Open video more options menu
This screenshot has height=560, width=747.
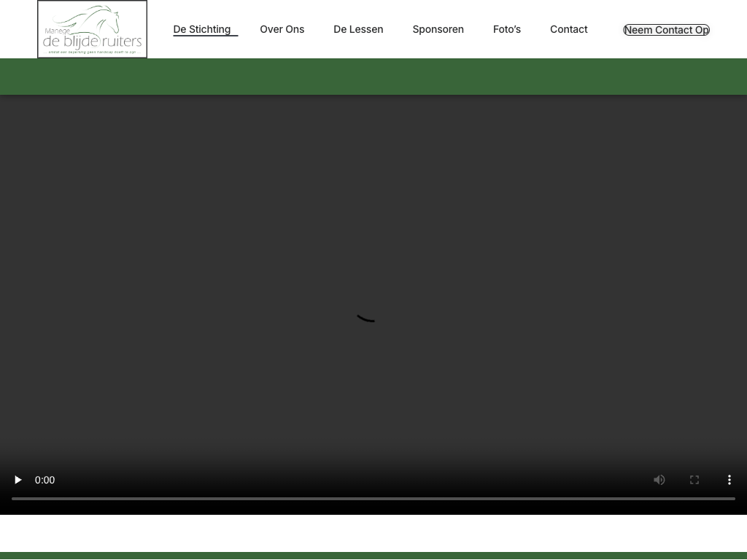click(729, 480)
